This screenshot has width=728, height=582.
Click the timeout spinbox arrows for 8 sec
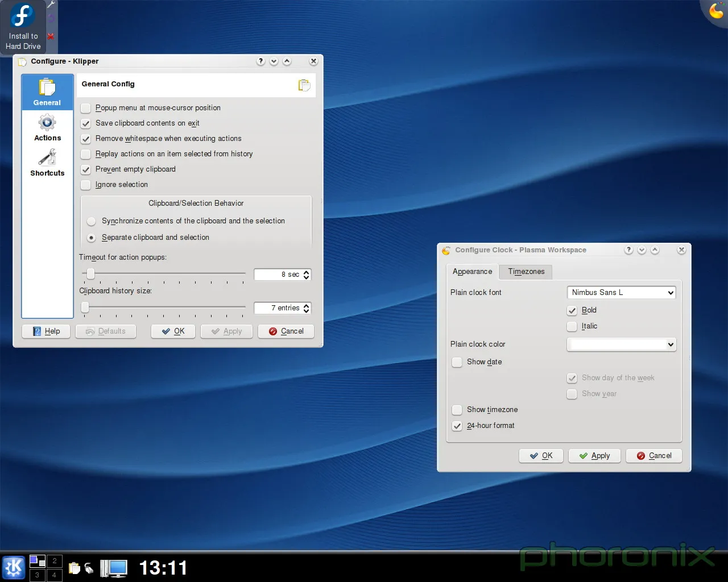point(307,275)
